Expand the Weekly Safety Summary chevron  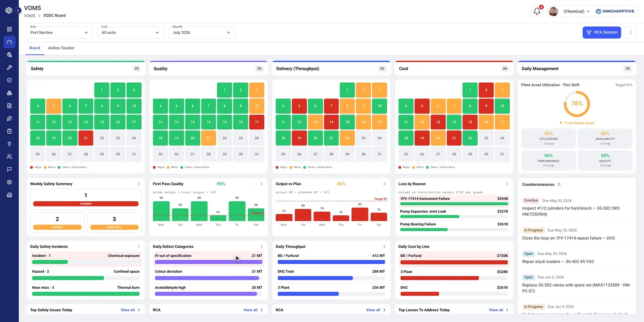point(139,184)
